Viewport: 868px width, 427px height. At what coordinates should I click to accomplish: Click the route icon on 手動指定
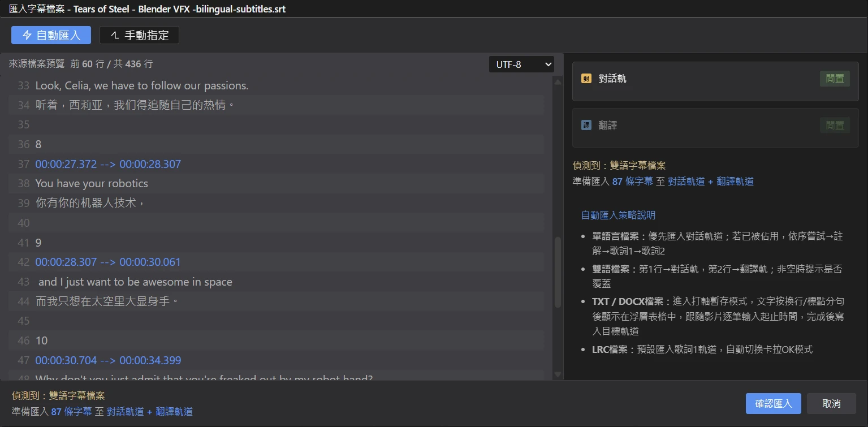click(115, 35)
